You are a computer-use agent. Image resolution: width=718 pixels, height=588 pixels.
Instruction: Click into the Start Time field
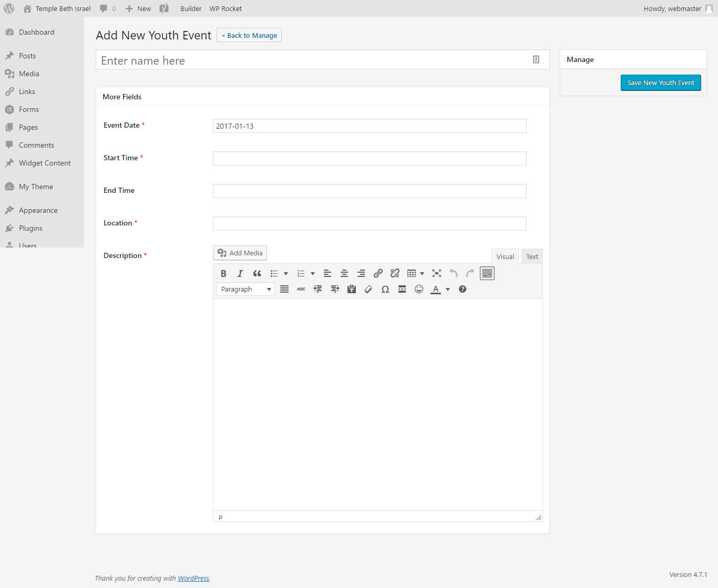click(x=370, y=158)
